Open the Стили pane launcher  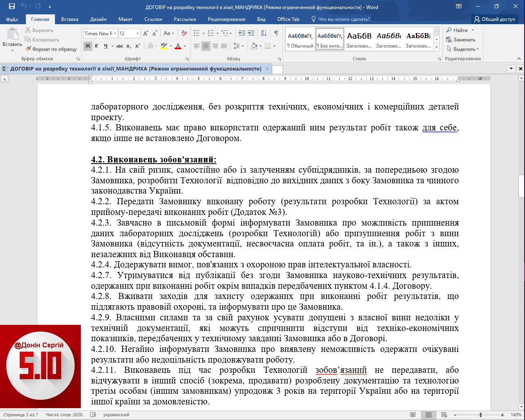(x=439, y=59)
